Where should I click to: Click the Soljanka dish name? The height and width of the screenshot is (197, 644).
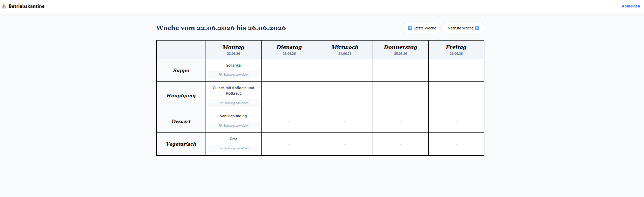(x=233, y=65)
